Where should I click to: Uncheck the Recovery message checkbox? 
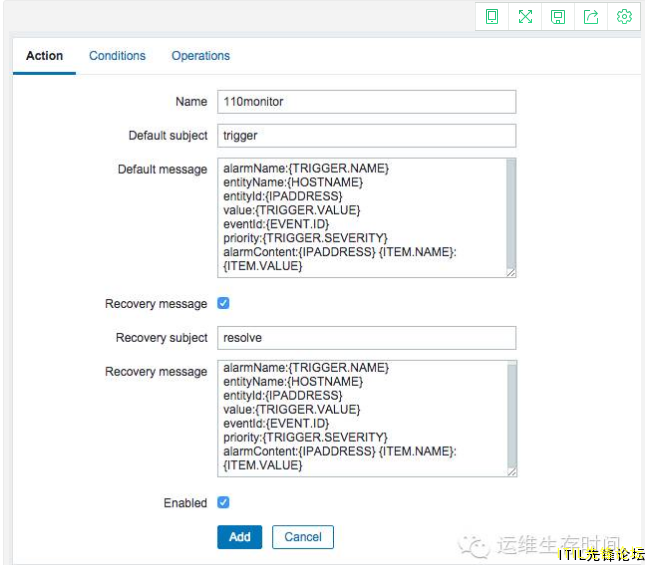(x=223, y=303)
